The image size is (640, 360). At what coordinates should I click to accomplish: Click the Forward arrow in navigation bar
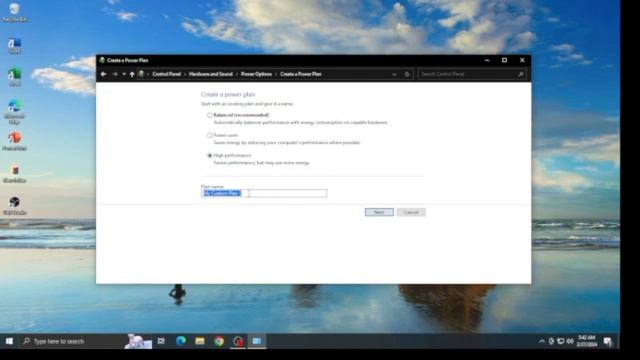pyautogui.click(x=115, y=74)
